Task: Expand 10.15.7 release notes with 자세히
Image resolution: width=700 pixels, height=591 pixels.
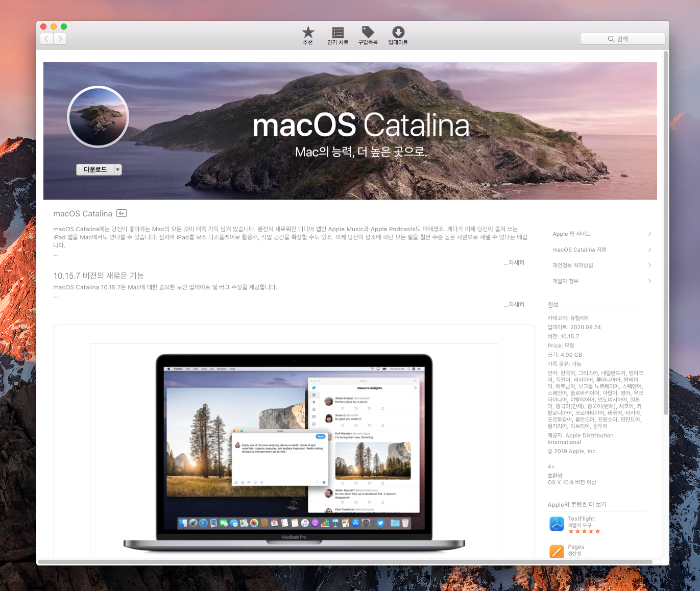Action: pyautogui.click(x=514, y=305)
